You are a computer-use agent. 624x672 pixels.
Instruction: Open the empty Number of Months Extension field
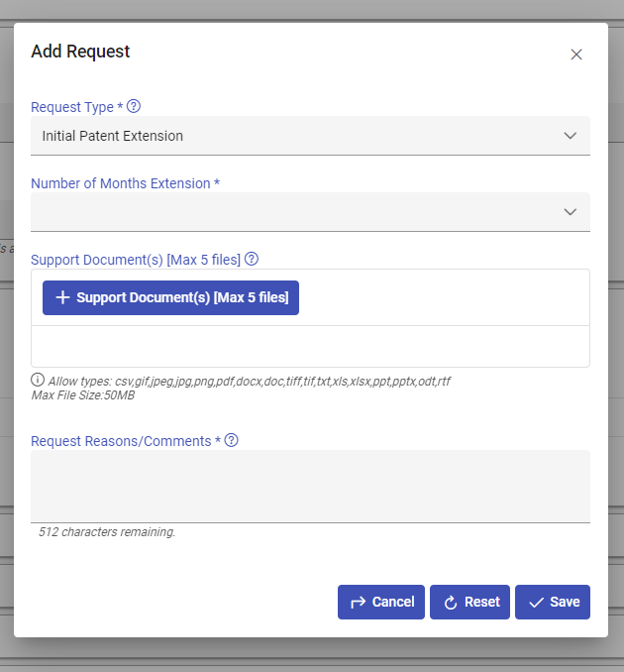[x=297, y=211]
